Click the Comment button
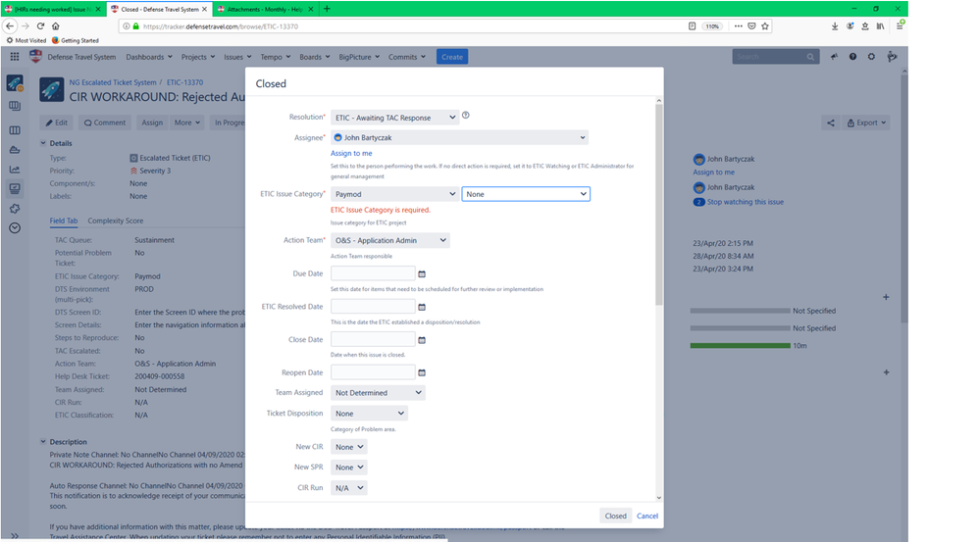Viewport: 980px width, 542px height. [104, 123]
